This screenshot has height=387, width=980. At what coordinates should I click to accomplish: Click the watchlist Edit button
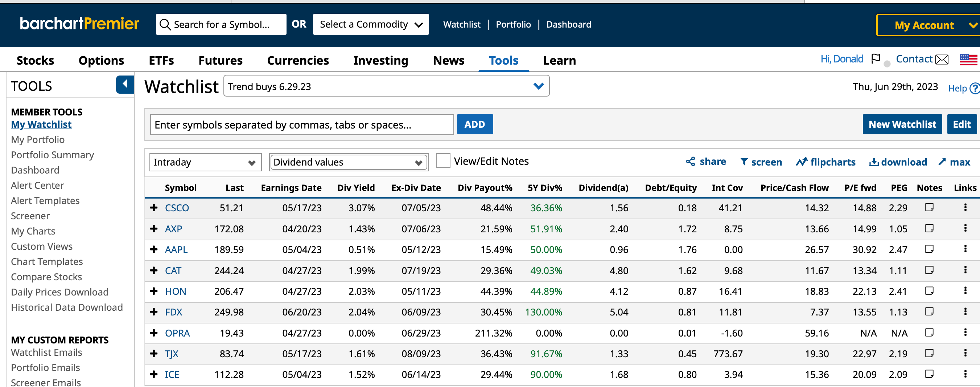(962, 124)
